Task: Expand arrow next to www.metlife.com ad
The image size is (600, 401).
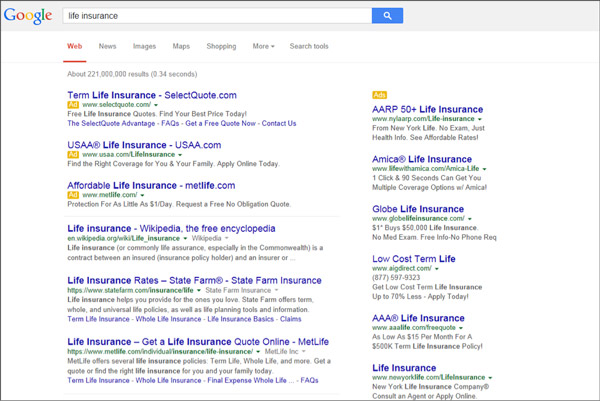Action: pos(142,195)
